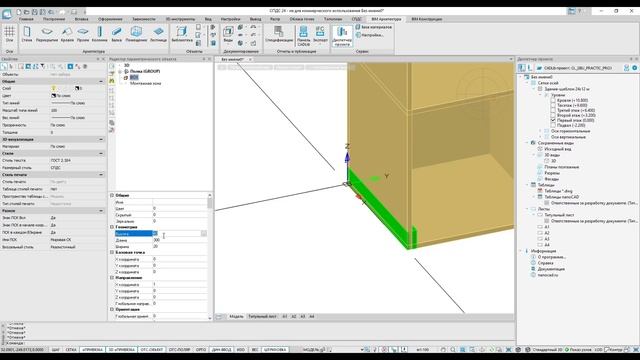Open the Оформление ribbon tab
640x360 pixels.
point(110,19)
